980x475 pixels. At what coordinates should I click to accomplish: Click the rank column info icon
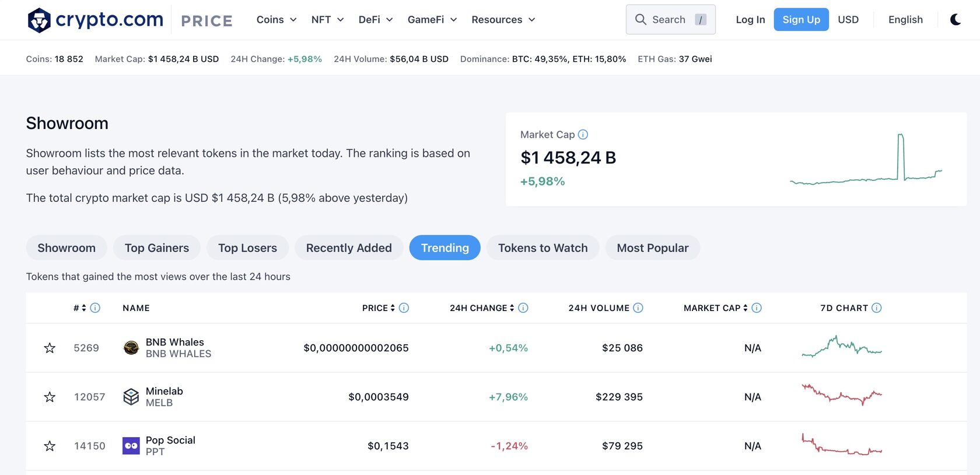pyautogui.click(x=95, y=308)
